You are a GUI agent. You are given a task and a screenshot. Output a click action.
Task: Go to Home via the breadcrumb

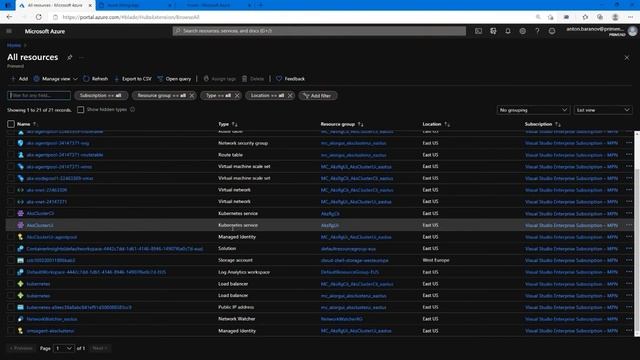click(14, 45)
